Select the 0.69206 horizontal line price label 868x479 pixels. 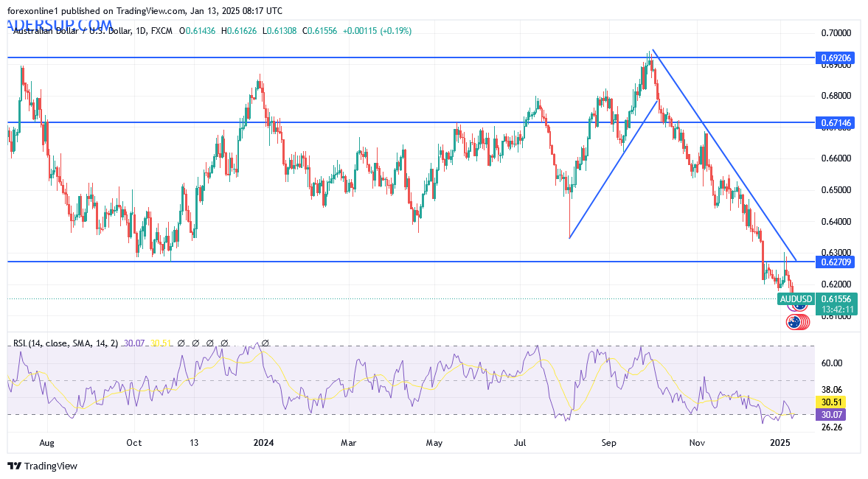click(835, 57)
